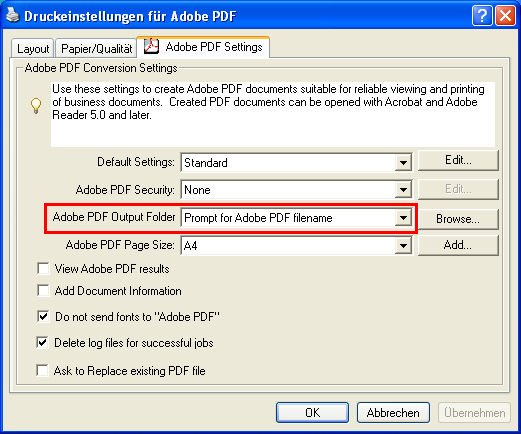Image resolution: width=521 pixels, height=434 pixels.
Task: Click the Browse... button
Action: click(x=458, y=219)
